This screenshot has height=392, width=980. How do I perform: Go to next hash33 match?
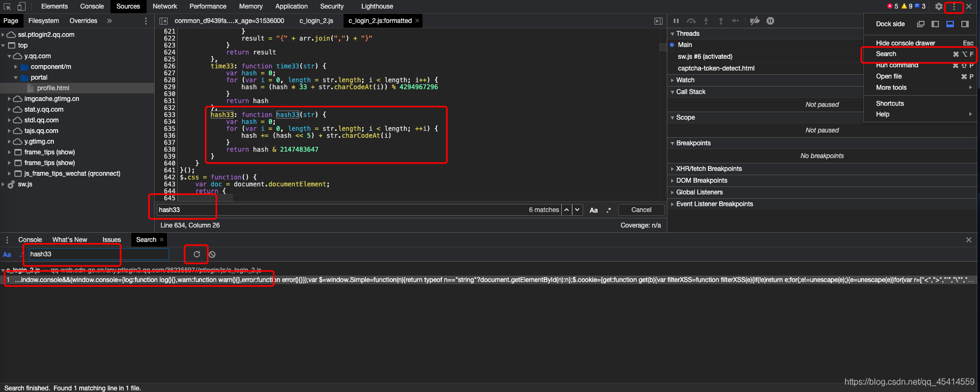[x=578, y=210]
